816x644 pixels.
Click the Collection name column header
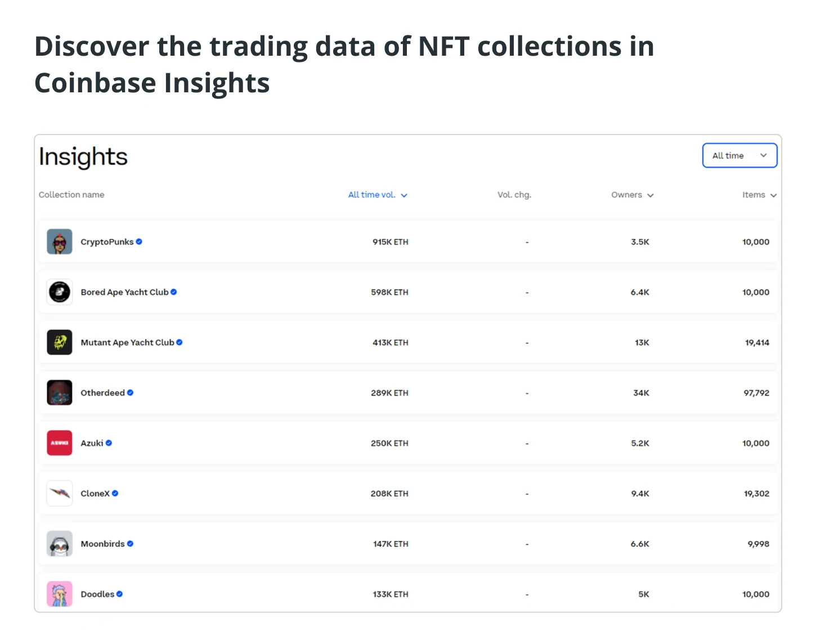coord(71,195)
